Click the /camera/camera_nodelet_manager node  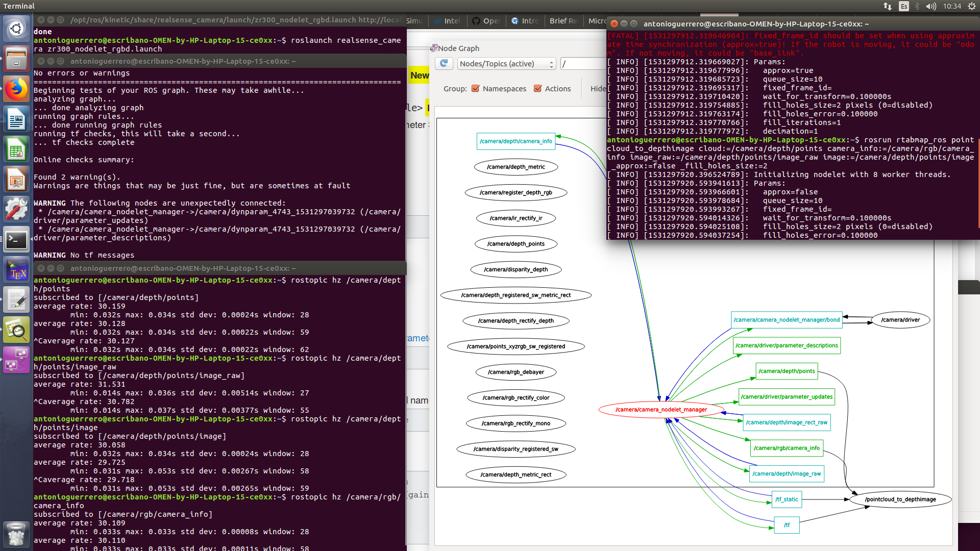coord(661,409)
